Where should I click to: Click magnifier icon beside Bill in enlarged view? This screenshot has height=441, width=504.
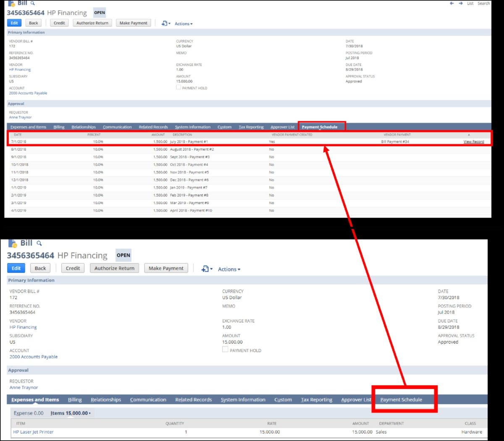pyautogui.click(x=39, y=243)
